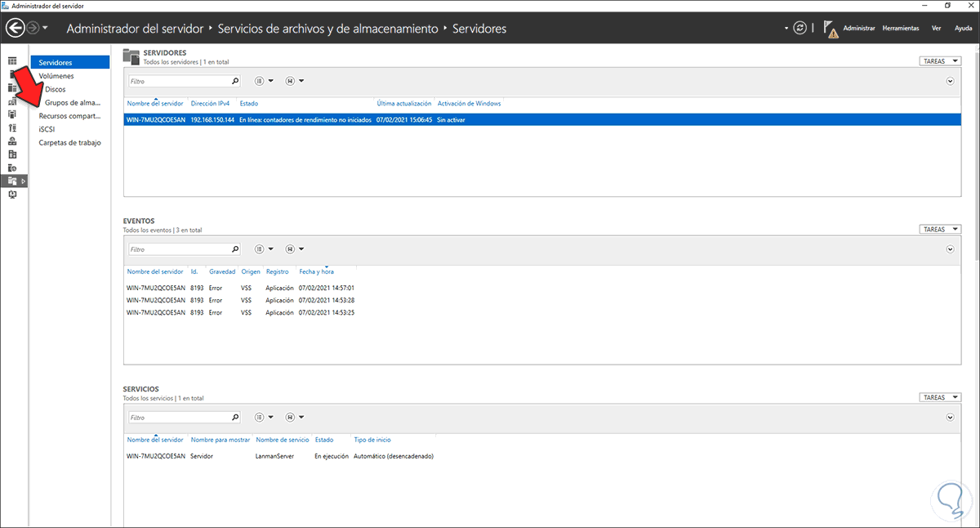The width and height of the screenshot is (980, 528).
Task: Expand arrow beside File and Storage sidebar icon
Action: click(x=24, y=180)
